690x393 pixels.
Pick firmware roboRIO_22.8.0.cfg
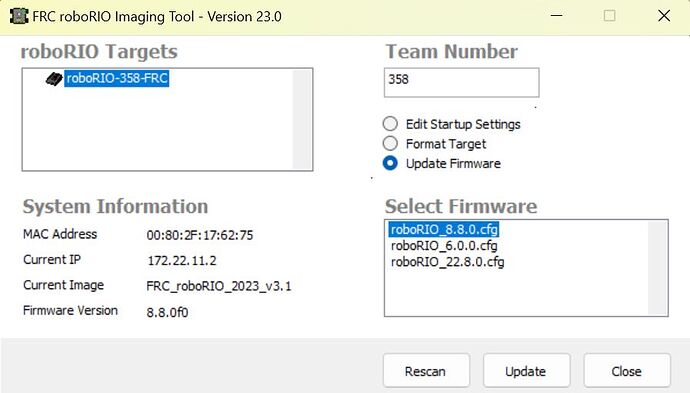click(x=448, y=262)
